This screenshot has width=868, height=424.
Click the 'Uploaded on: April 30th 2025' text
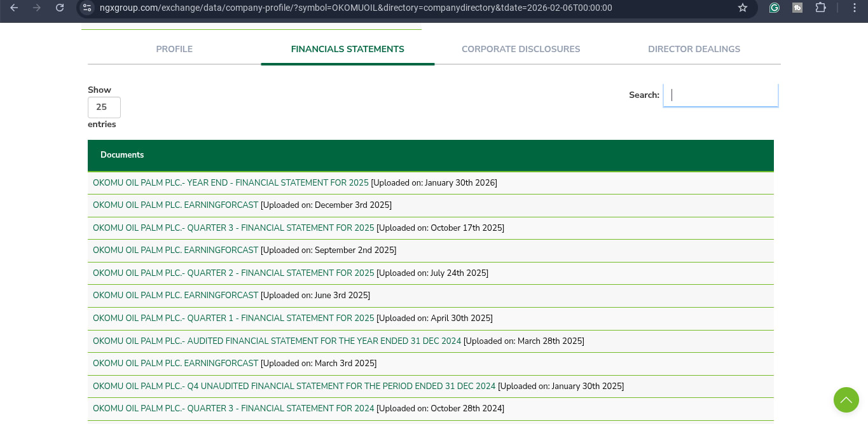(x=435, y=318)
